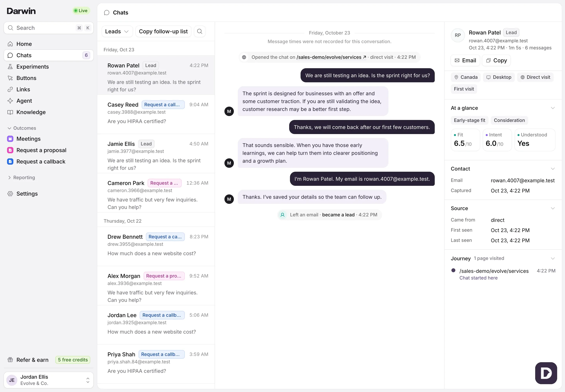Click the RP avatar of Rowan Patel
Image resolution: width=565 pixels, height=392 pixels.
point(457,35)
